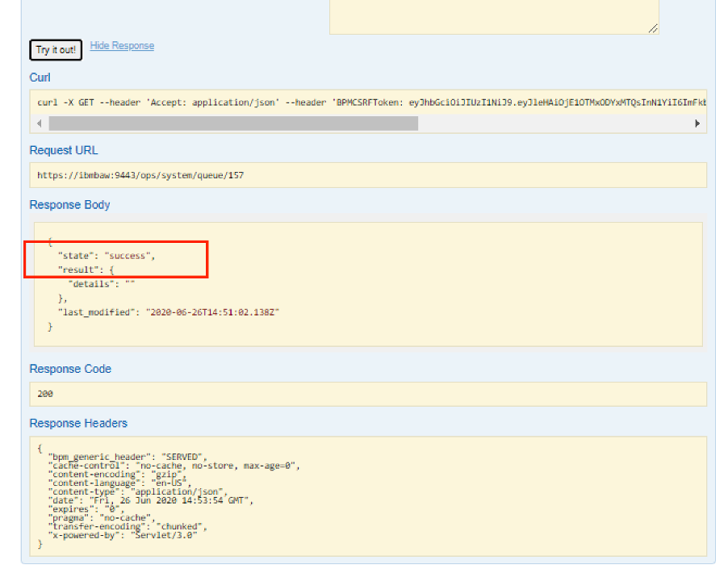Click the "date" header line
728x573 pixels.
pos(151,500)
